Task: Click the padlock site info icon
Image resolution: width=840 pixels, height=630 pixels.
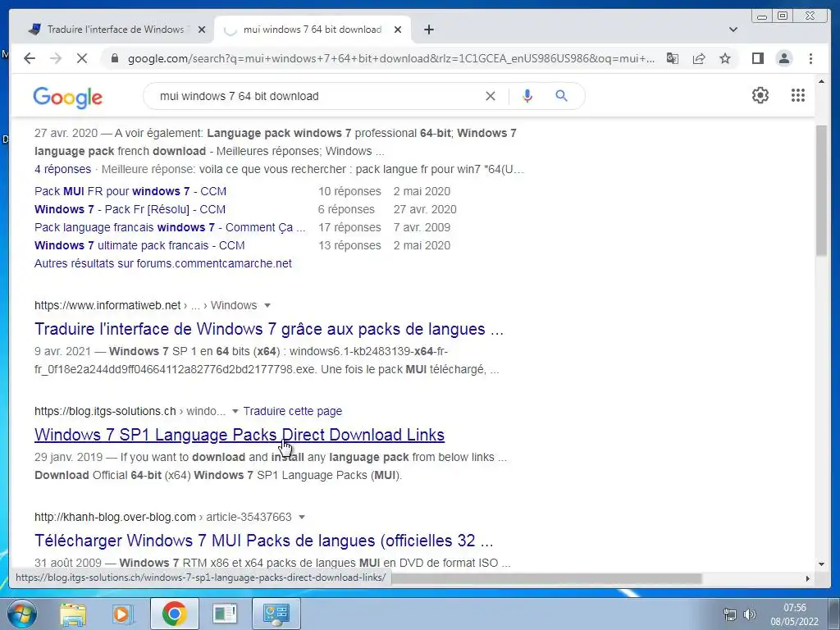Action: (x=114, y=58)
